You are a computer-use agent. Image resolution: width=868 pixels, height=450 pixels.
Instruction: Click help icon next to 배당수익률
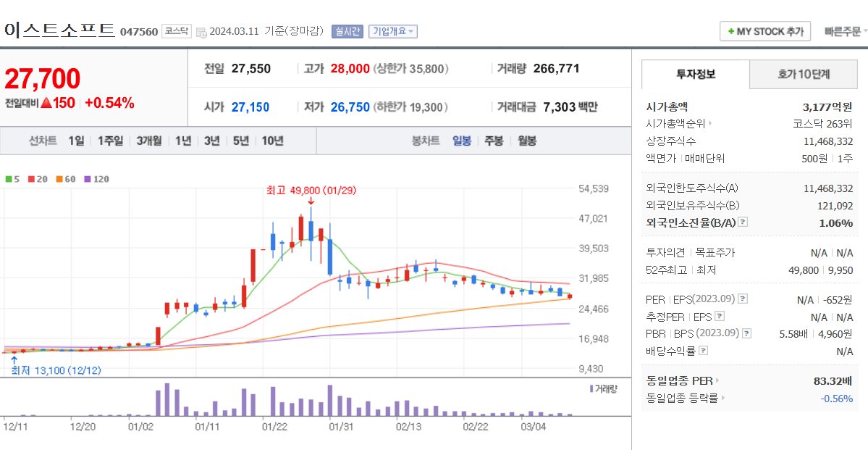pos(703,351)
